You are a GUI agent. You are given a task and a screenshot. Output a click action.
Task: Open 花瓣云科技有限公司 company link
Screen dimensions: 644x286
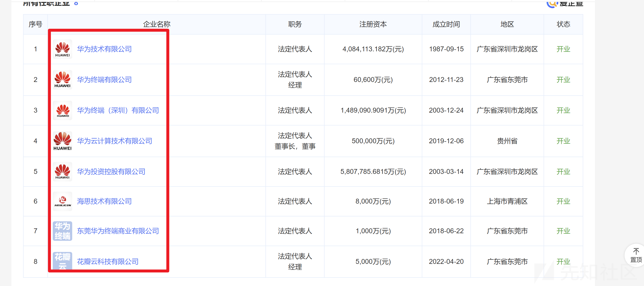point(107,261)
